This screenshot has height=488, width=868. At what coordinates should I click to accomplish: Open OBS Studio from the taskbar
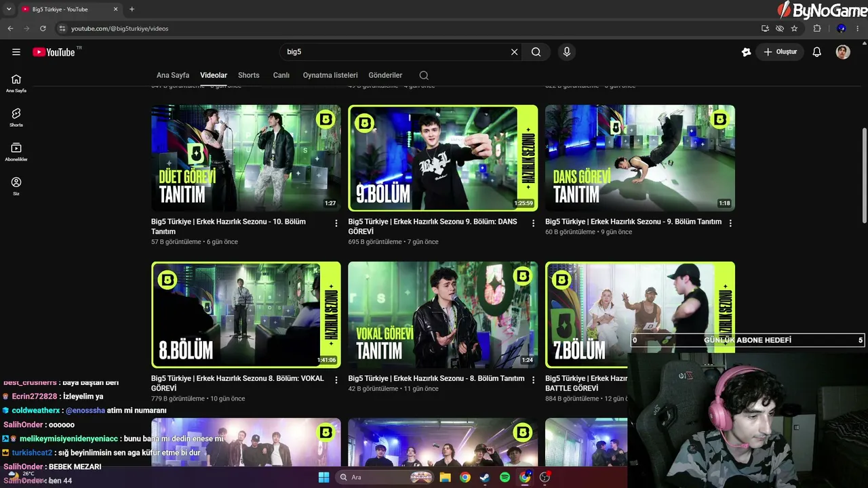(545, 477)
